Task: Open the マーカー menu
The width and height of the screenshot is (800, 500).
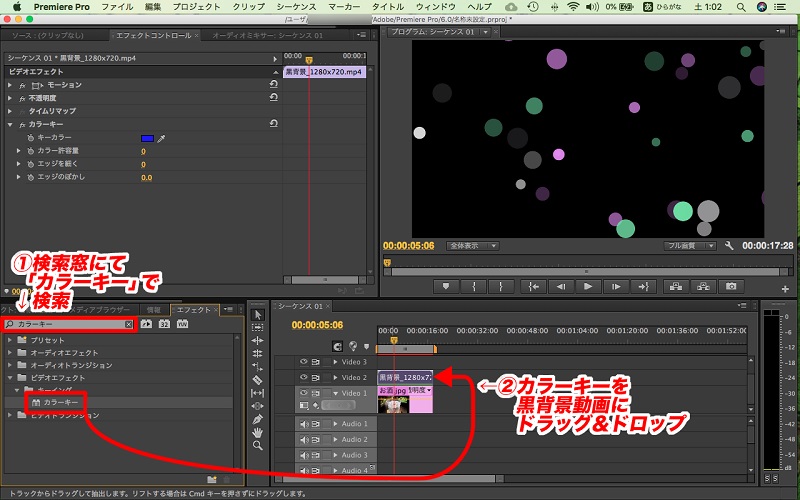Action: coord(343,7)
